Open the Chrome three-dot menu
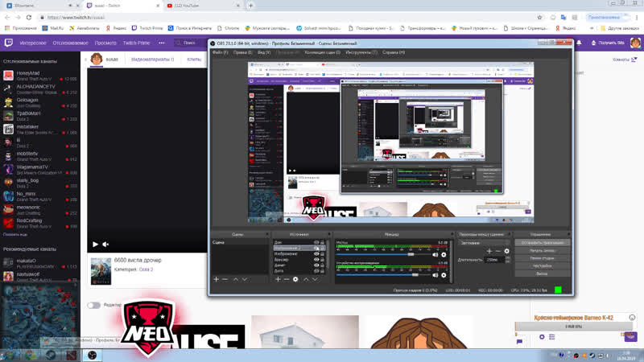 point(637,17)
